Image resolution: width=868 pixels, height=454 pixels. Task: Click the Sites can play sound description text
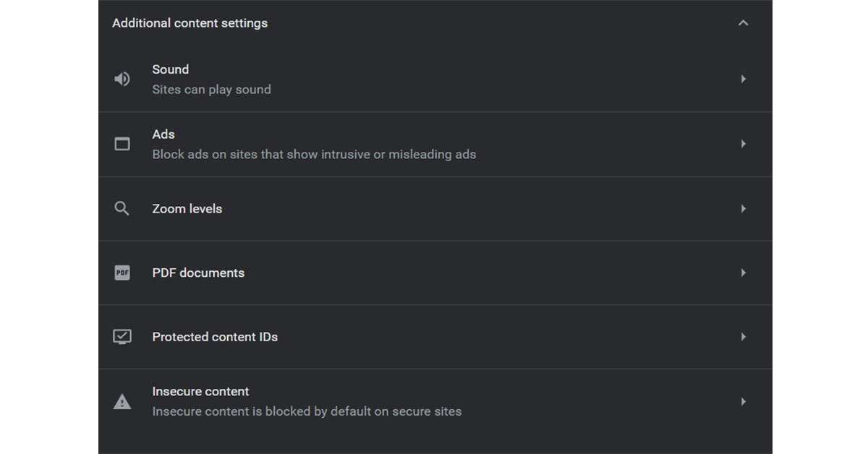click(211, 89)
